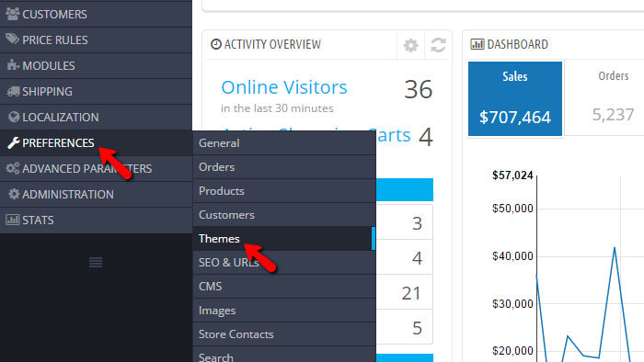Viewport: 644px width, 362px height.
Task: Open the Stats sidebar menu
Action: pyautogui.click(x=96, y=221)
